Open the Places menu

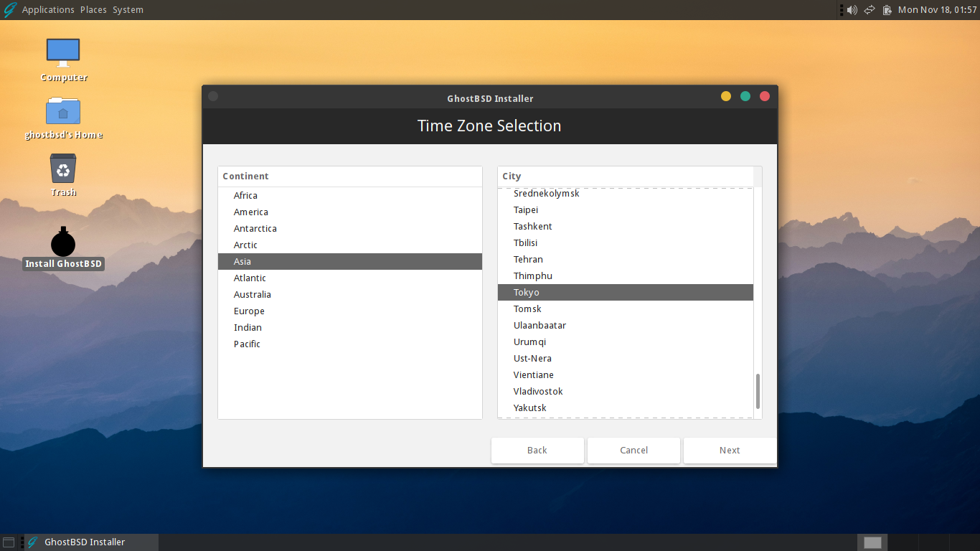click(93, 10)
